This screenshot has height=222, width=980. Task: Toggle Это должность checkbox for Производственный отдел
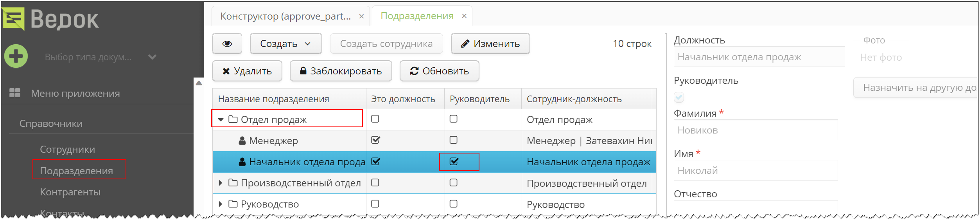point(375,182)
